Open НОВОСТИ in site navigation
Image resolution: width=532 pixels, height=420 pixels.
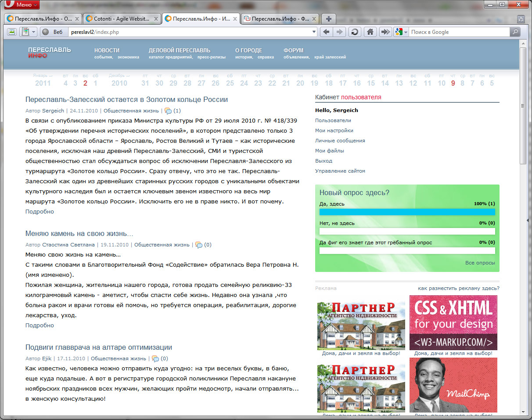click(x=107, y=50)
